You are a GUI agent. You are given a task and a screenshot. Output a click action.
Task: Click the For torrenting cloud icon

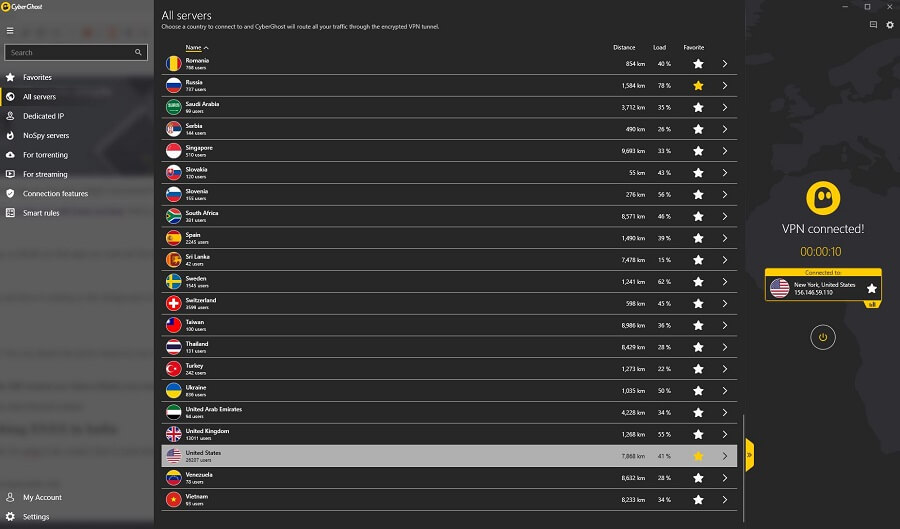point(10,155)
